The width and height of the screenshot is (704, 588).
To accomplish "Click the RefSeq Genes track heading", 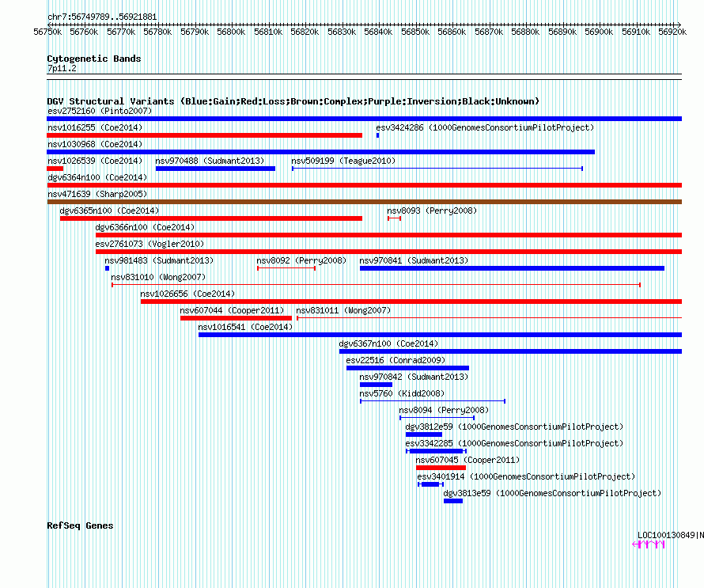I will (x=80, y=525).
